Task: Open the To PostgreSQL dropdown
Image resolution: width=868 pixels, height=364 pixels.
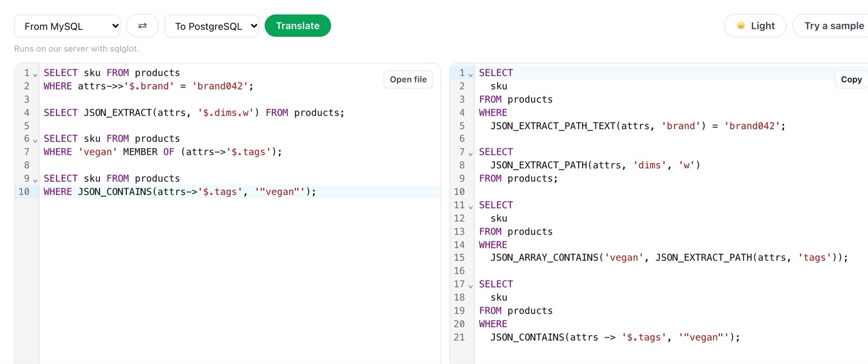Action: (x=212, y=26)
